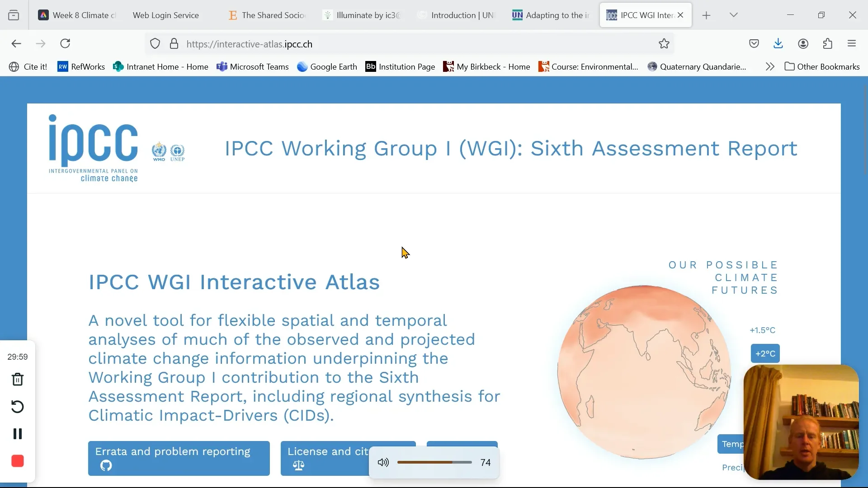
Task: Open Errata and problem reporting
Action: (x=178, y=458)
